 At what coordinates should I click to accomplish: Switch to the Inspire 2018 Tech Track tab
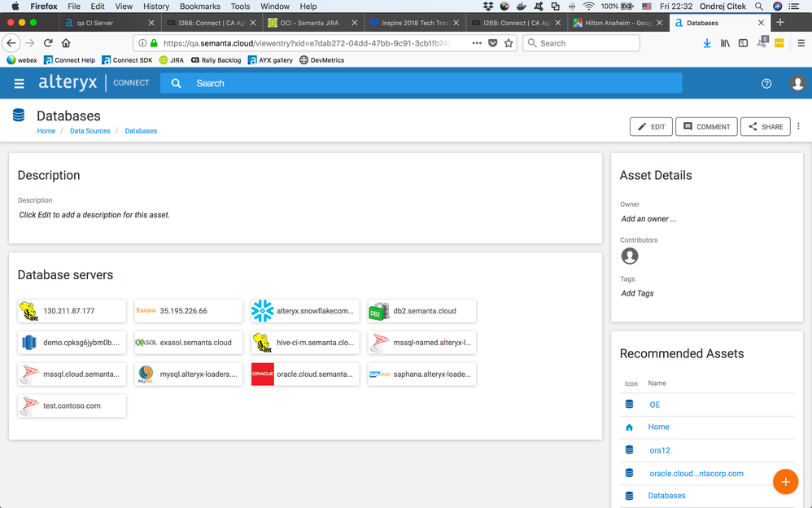point(414,23)
